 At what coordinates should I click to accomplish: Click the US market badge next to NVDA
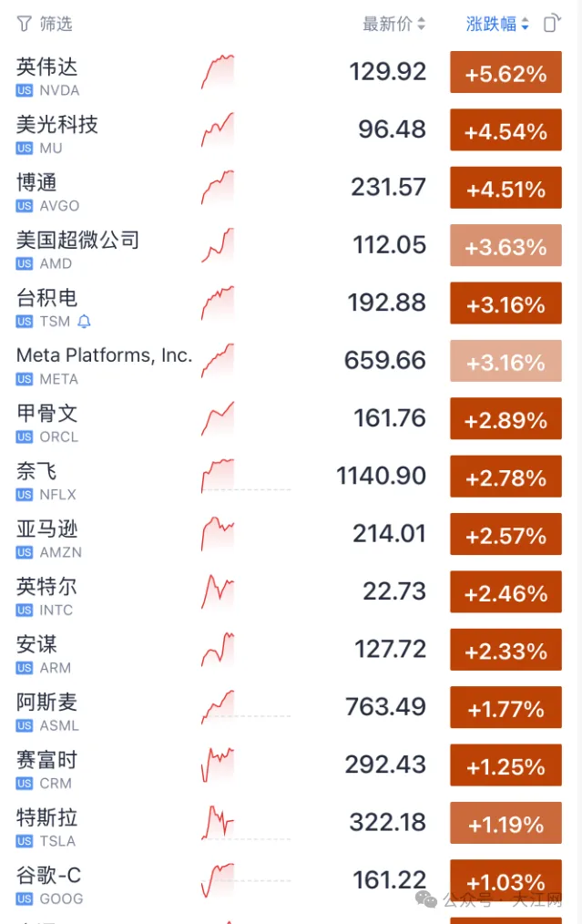pyautogui.click(x=25, y=90)
